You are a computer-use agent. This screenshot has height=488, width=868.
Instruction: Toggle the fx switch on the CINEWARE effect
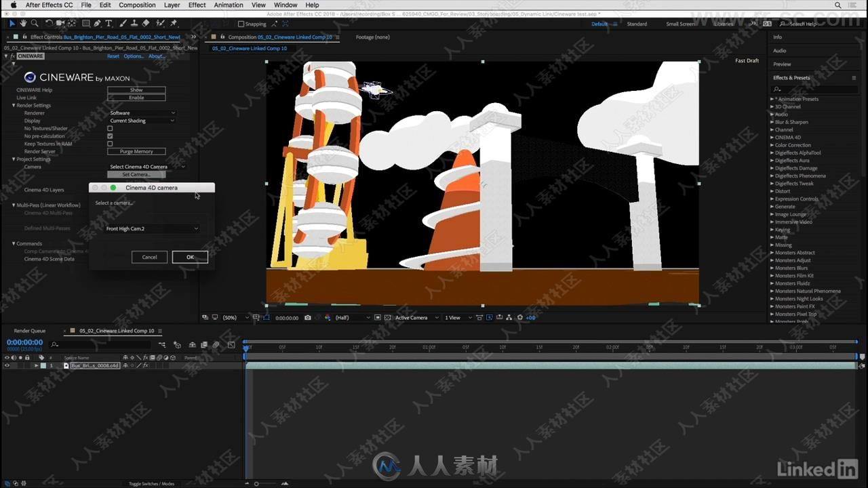coord(13,56)
